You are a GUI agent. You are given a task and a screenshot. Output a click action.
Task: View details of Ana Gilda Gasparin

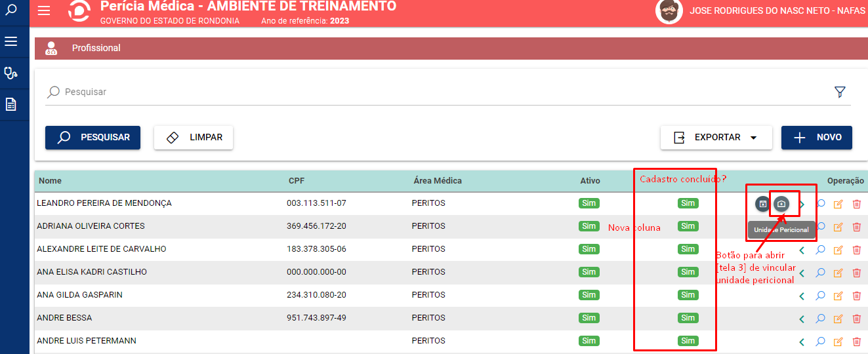[x=820, y=296]
